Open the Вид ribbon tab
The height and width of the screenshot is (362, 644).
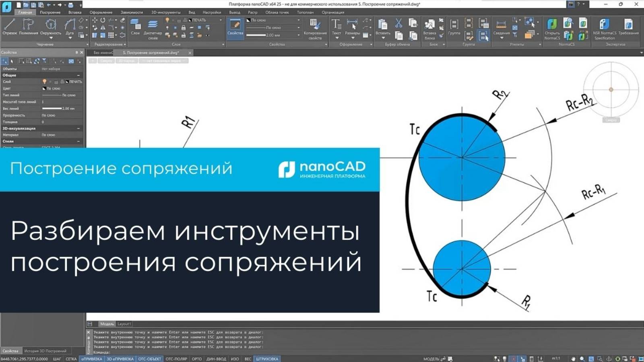coord(192,12)
